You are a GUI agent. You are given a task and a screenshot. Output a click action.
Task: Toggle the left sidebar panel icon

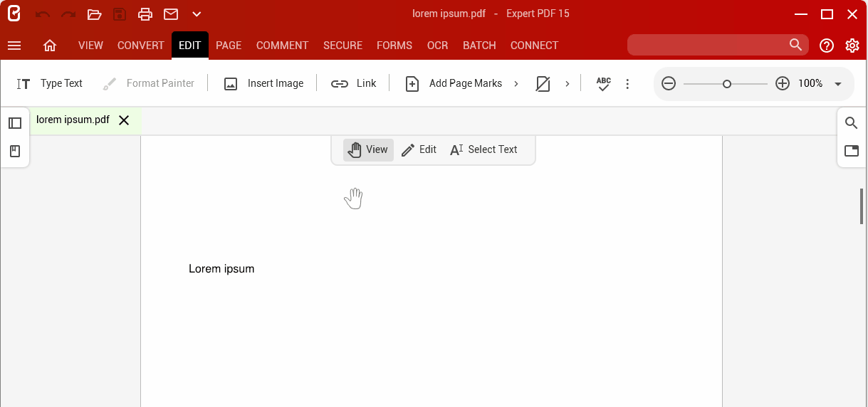pos(15,123)
